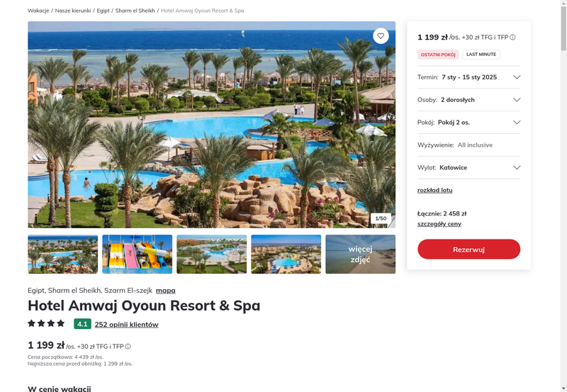Viewport: 567px width, 392px height.
Task: Expand the Pokój room type dropdown
Action: [x=468, y=122]
